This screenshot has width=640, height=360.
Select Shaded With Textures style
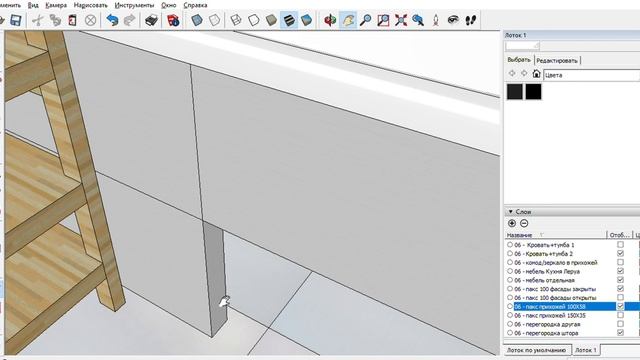pyautogui.click(x=289, y=20)
